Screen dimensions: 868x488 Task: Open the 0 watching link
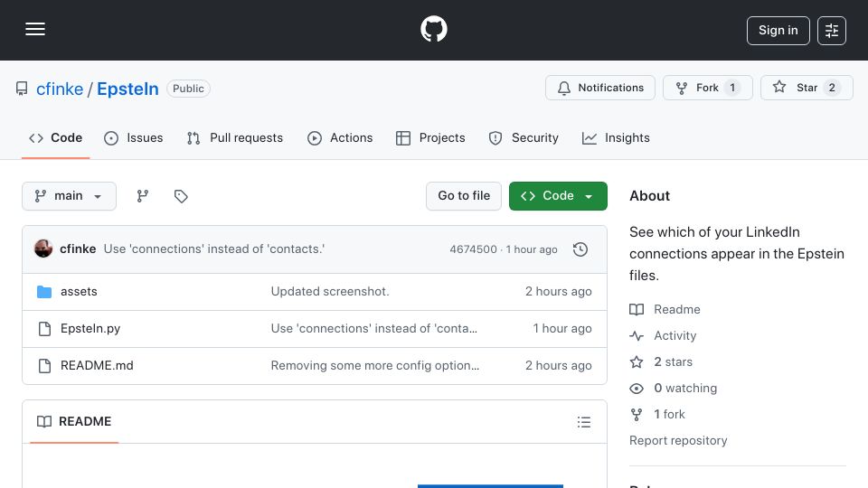click(x=673, y=389)
